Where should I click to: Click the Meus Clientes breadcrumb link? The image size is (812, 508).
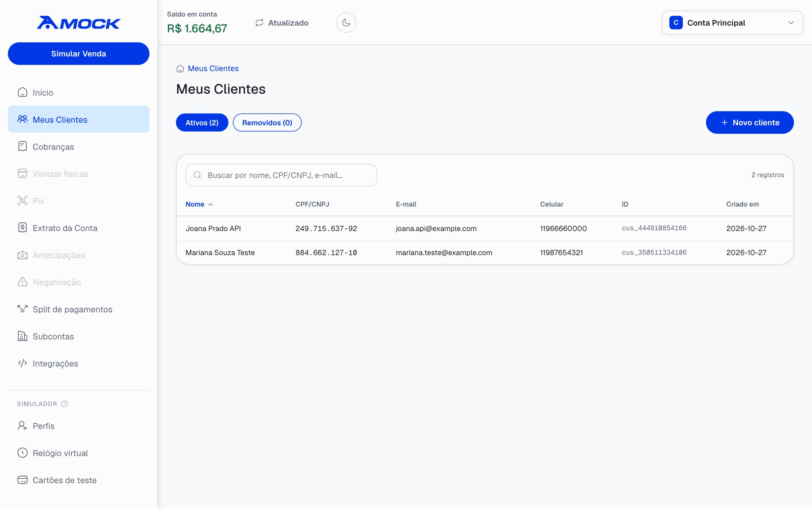coord(213,68)
